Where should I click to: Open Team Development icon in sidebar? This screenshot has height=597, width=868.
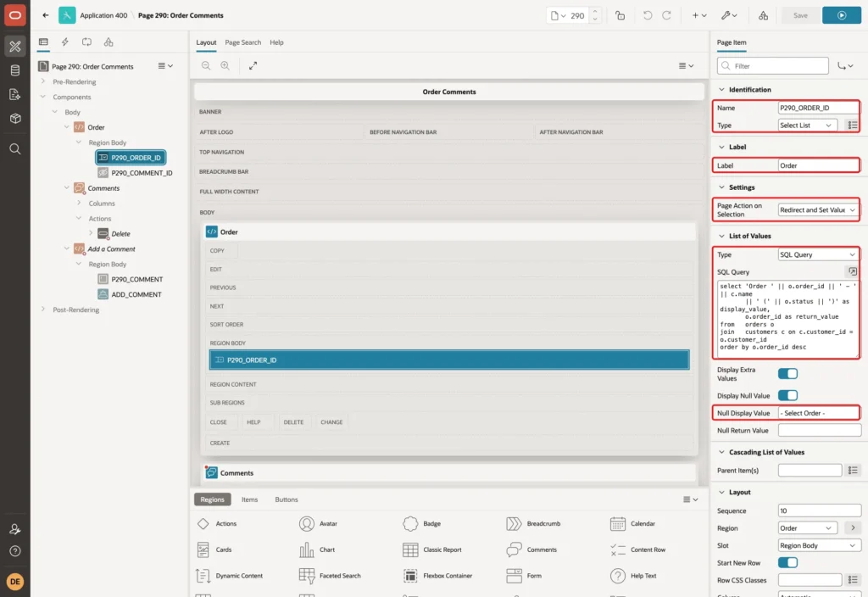[15, 95]
